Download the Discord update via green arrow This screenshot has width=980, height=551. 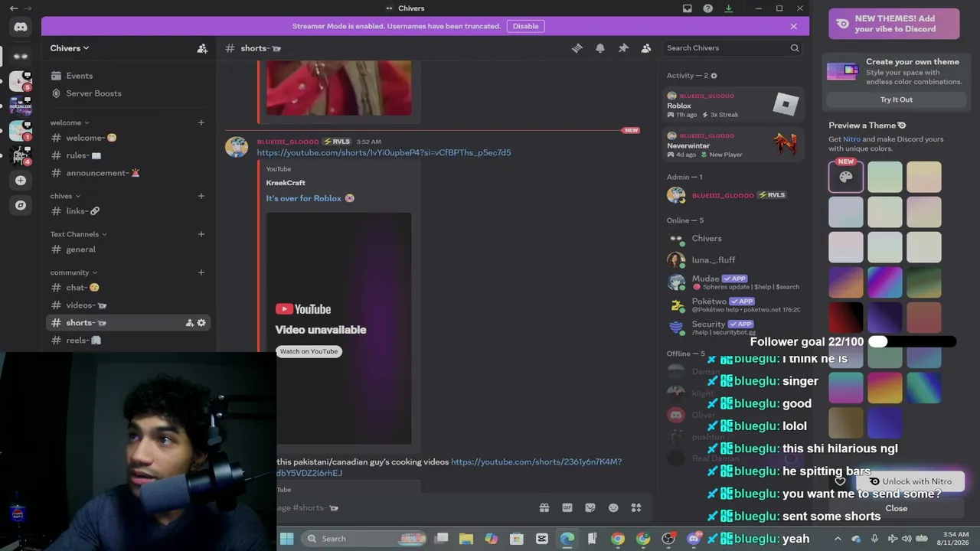[728, 8]
